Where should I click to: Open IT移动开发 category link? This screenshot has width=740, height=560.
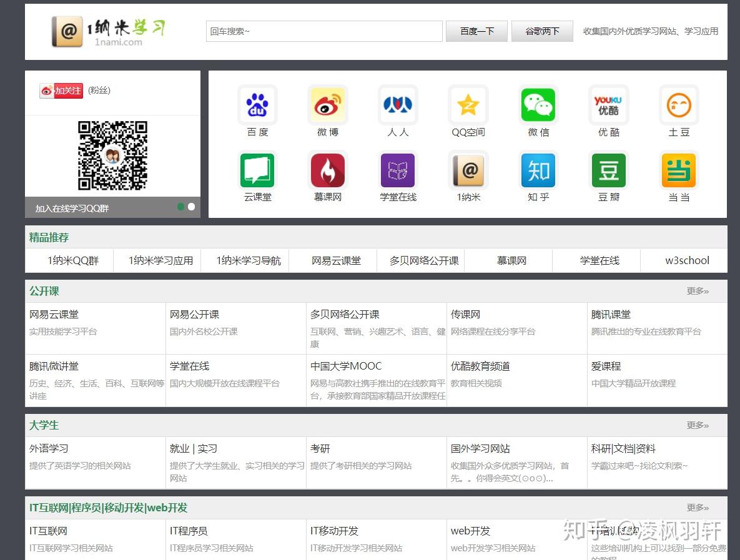tap(334, 531)
